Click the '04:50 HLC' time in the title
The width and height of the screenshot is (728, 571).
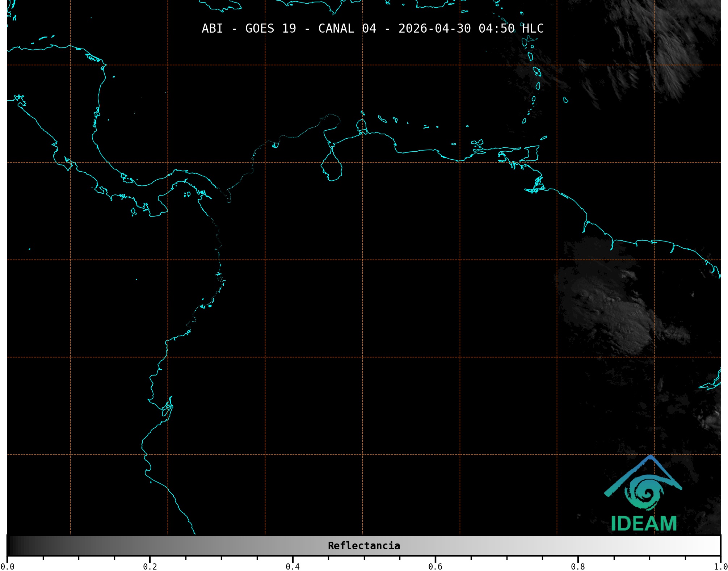(x=511, y=28)
